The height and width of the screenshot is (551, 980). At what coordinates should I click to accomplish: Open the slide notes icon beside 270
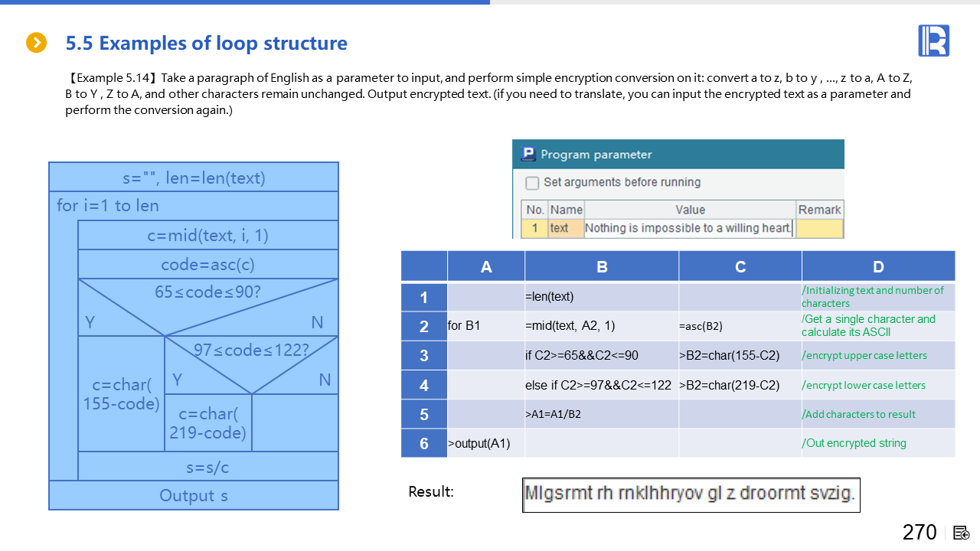click(962, 533)
